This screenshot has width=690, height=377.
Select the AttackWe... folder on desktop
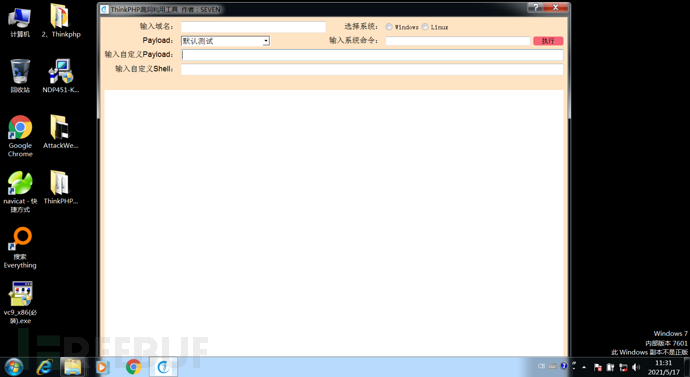tap(61, 132)
